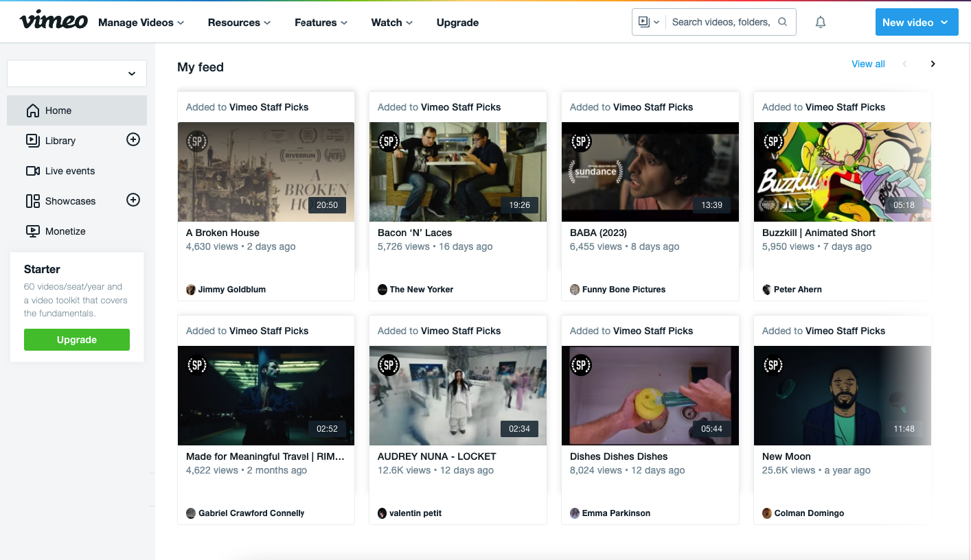Screen dimensions: 971x560
Task: Click the plus icon next to Showcases
Action: 133,200
